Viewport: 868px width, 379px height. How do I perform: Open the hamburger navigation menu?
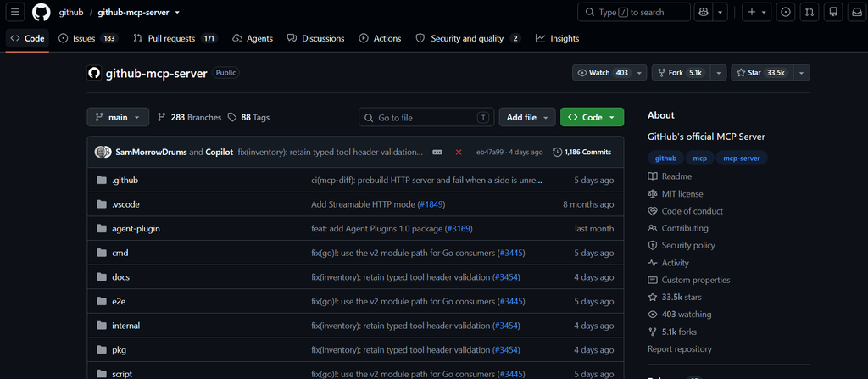tap(15, 12)
